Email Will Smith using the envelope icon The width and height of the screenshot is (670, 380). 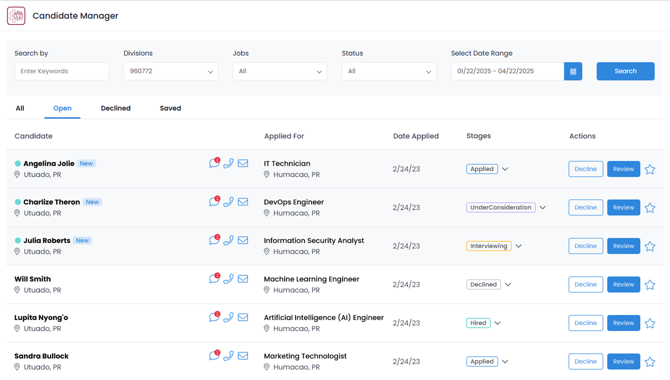243,279
